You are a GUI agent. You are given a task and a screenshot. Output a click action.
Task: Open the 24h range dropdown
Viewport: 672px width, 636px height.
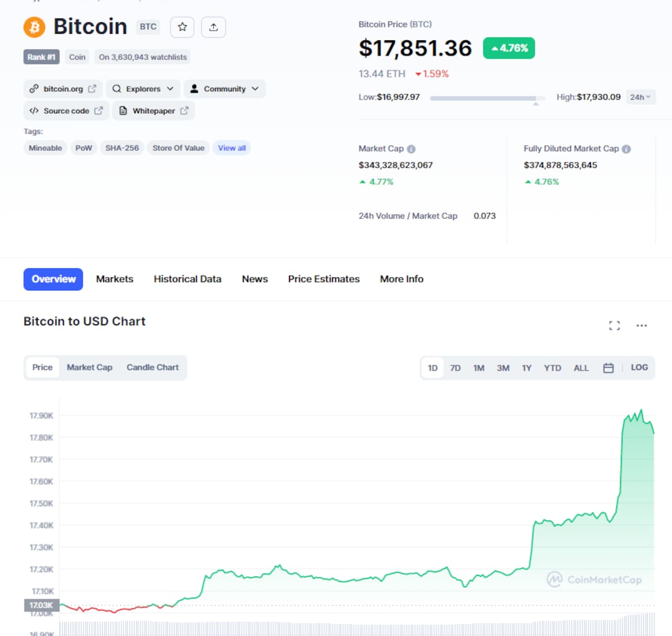(640, 98)
